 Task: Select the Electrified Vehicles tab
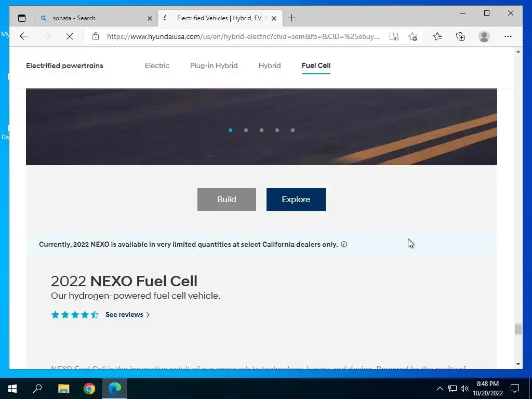click(219, 18)
